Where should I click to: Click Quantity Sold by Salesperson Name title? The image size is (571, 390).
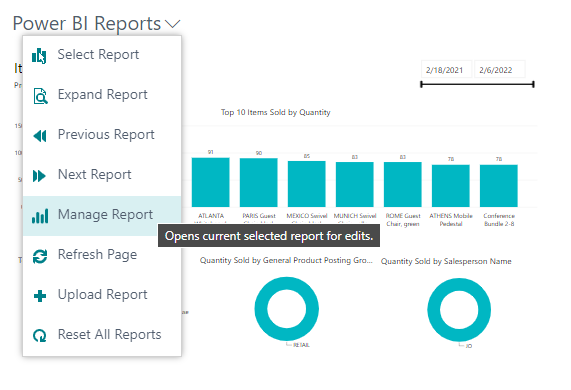point(446,261)
